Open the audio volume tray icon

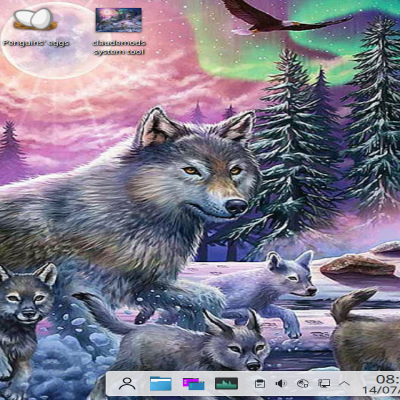281,384
